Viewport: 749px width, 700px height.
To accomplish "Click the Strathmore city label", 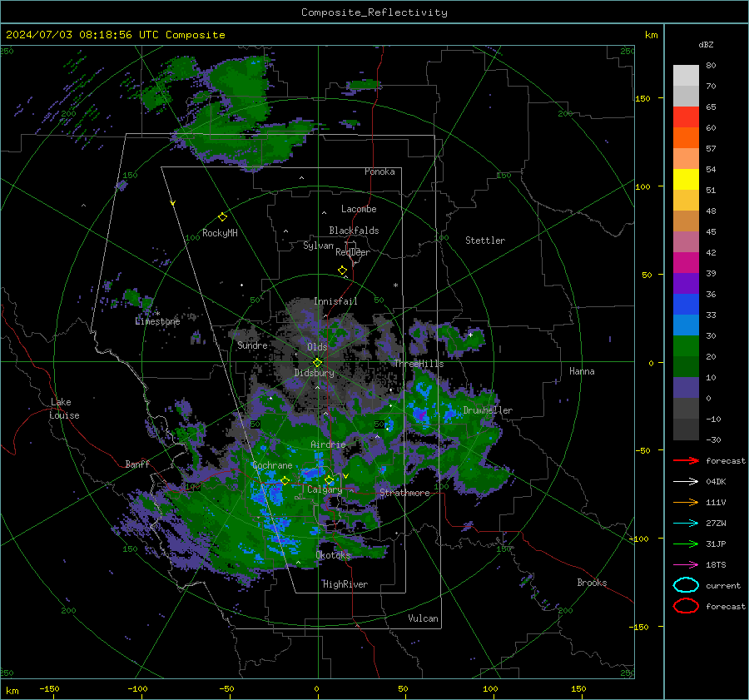I will [x=404, y=493].
